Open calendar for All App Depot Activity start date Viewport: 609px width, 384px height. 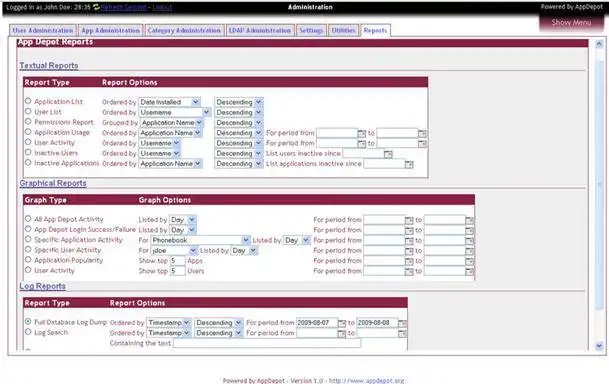point(409,220)
